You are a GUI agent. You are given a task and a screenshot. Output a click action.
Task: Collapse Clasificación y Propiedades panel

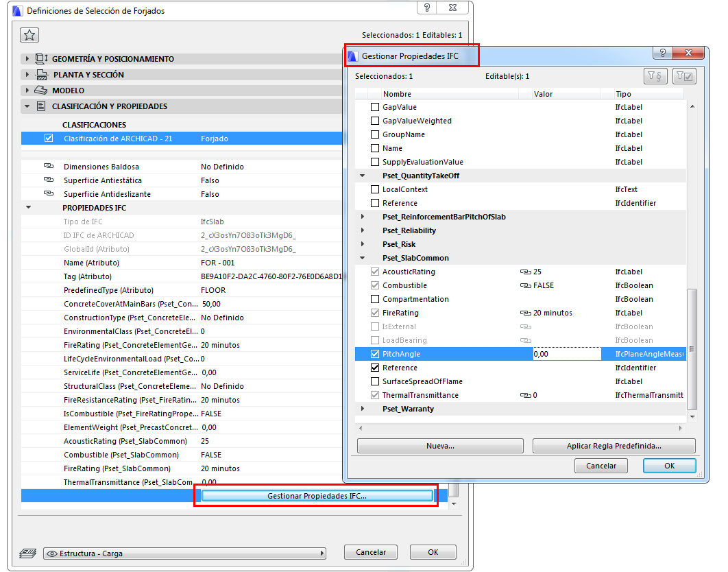[27, 106]
